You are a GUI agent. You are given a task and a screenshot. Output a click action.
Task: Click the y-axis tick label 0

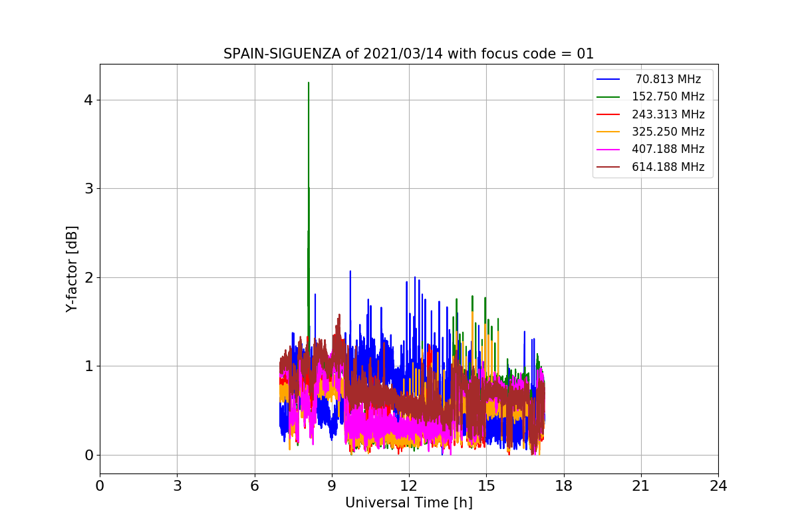88,455
